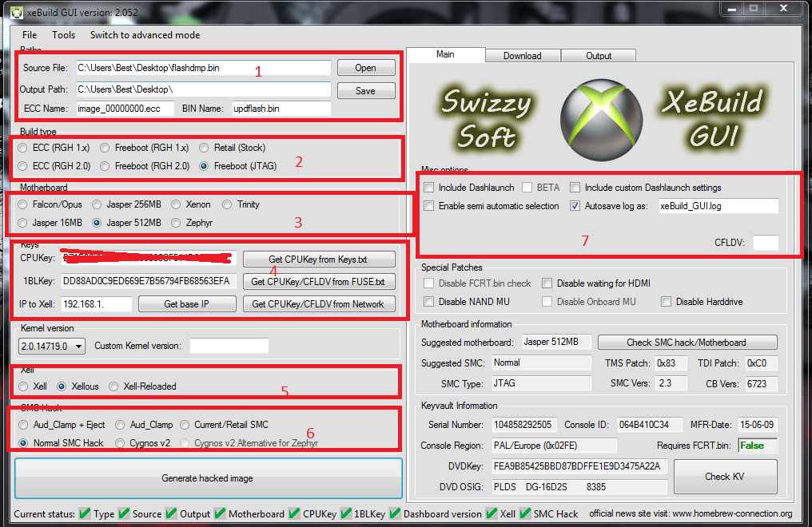
Task: Click Generate hacked image button
Action: point(208,477)
